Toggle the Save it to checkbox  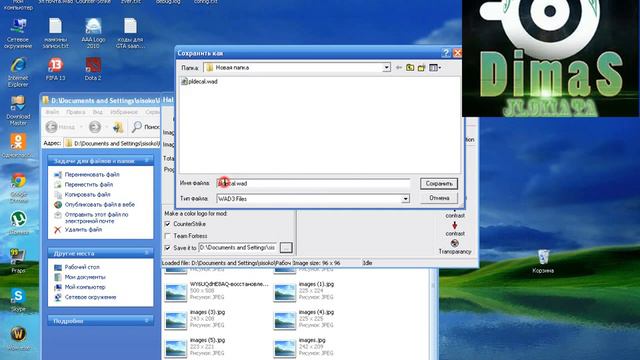click(x=167, y=248)
